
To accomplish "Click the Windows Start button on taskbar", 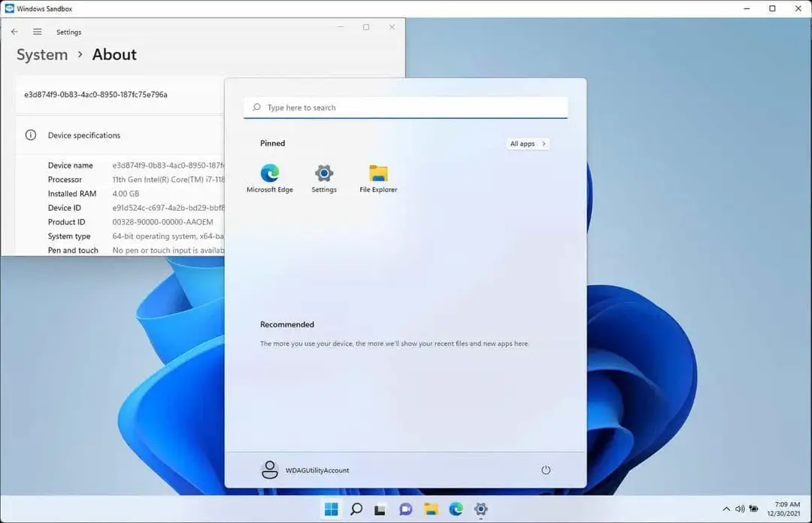I will pyautogui.click(x=332, y=509).
